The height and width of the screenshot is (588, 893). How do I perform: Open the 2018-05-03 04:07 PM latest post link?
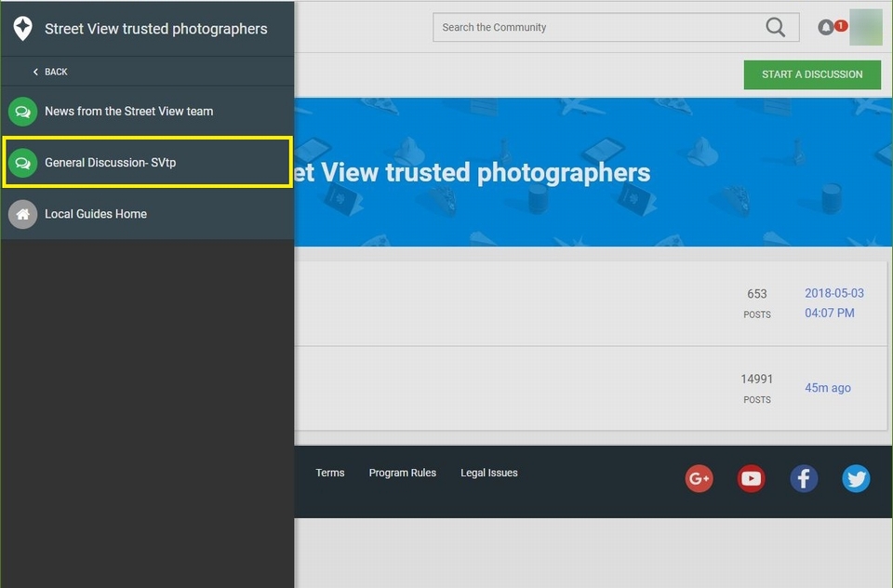click(833, 303)
